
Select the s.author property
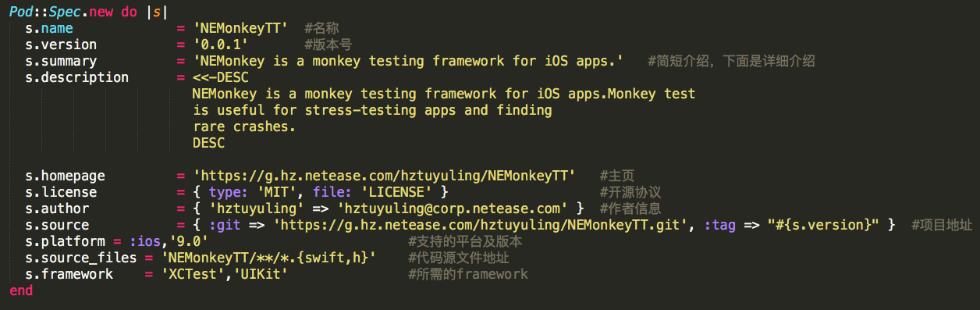(57, 208)
